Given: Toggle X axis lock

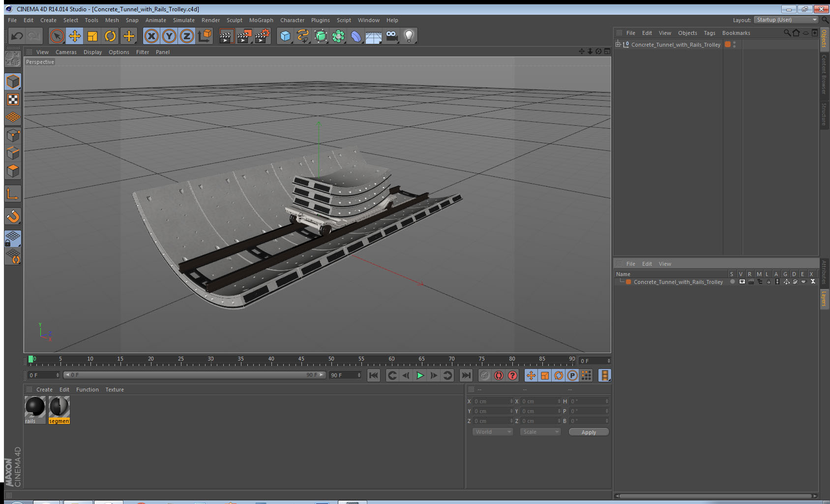Looking at the screenshot, I should (x=151, y=36).
